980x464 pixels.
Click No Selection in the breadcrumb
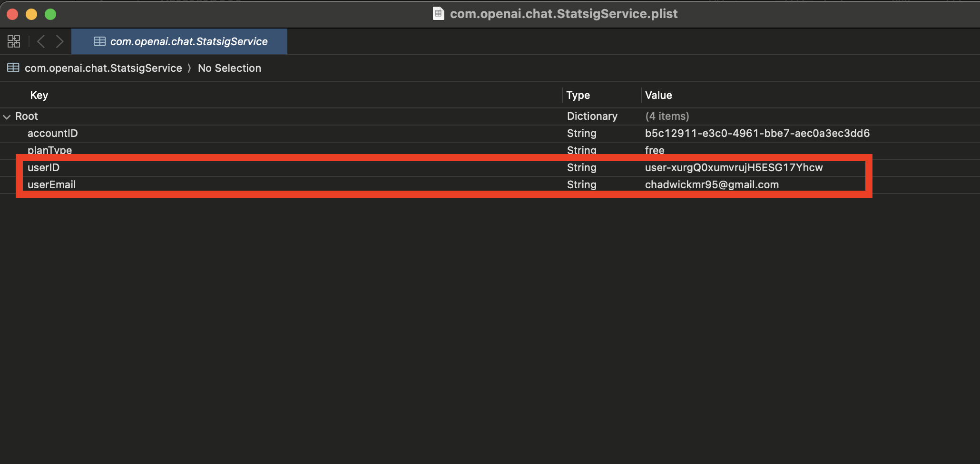(x=229, y=68)
